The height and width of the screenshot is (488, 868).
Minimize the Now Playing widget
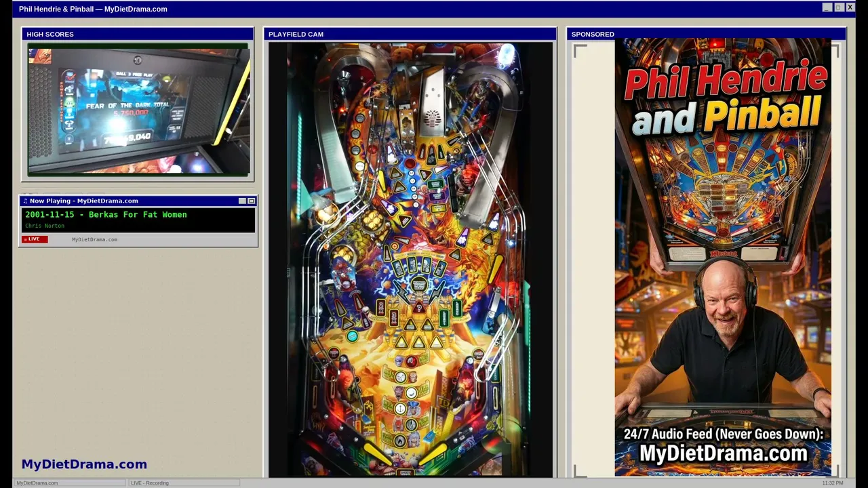[x=243, y=201]
